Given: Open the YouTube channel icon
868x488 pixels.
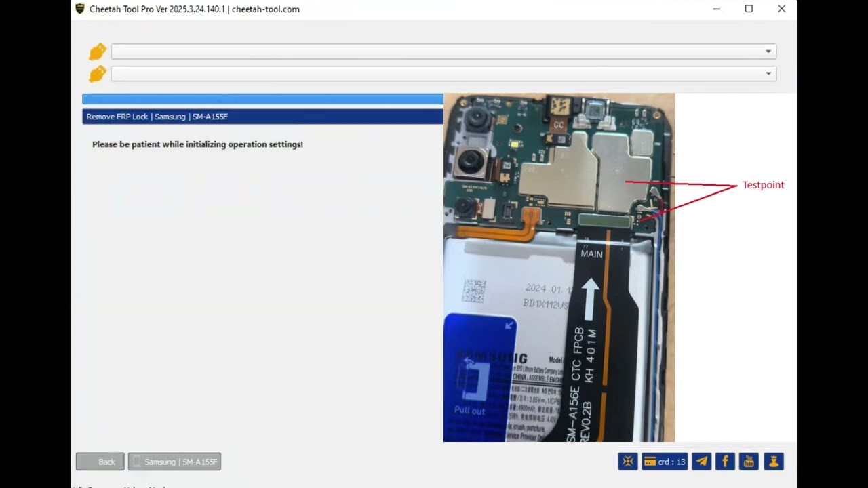Looking at the screenshot, I should pyautogui.click(x=749, y=462).
